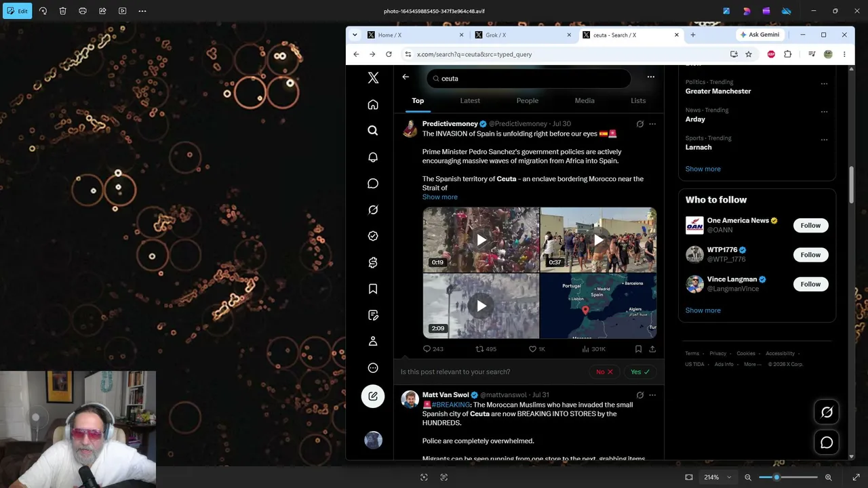The width and height of the screenshot is (868, 488).
Task: Open the Photos See more ellipsis menu
Action: [x=142, y=11]
